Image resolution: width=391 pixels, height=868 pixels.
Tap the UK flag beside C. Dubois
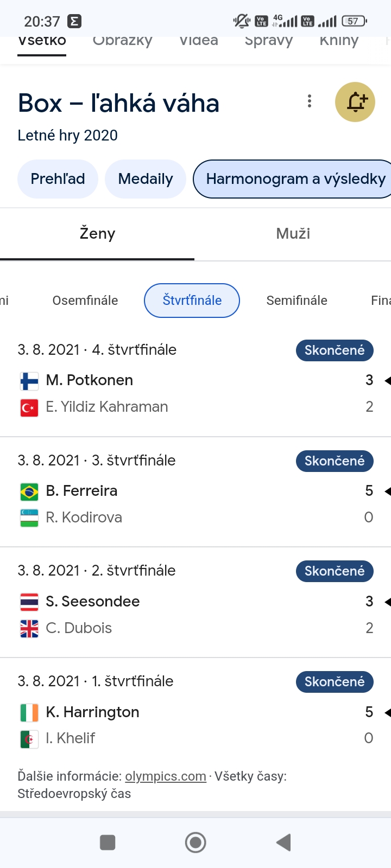(29, 628)
